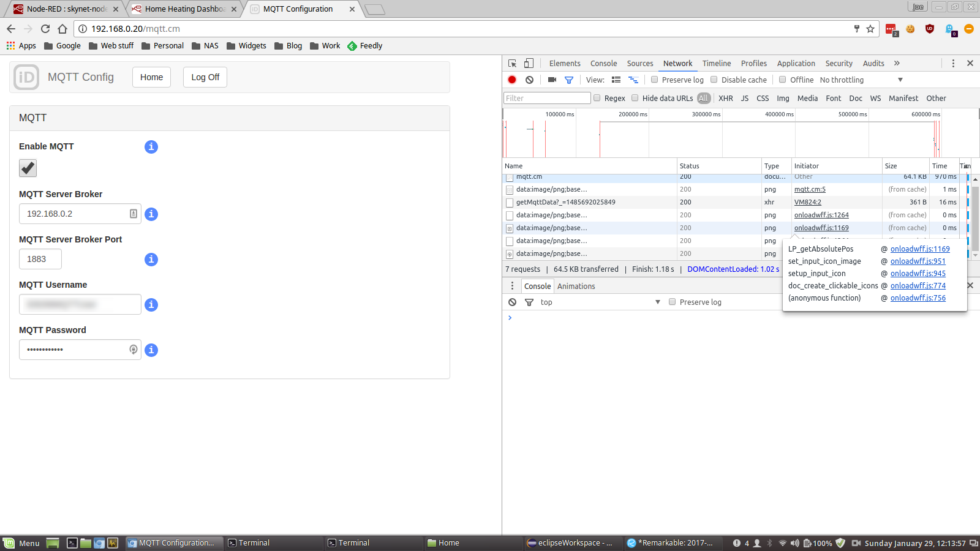Click the capture screenshots camera icon
Screen dimensions: 980x551
click(552, 80)
